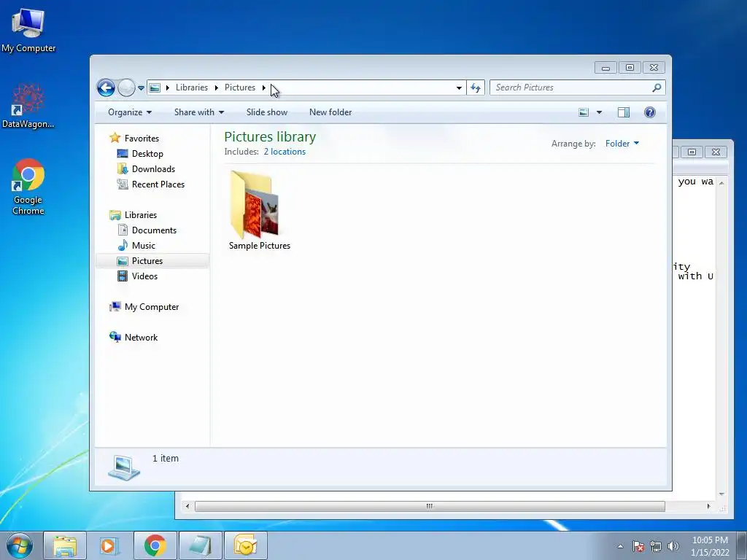This screenshot has width=747, height=560.
Task: Click the Recent Places icon
Action: tap(123, 184)
